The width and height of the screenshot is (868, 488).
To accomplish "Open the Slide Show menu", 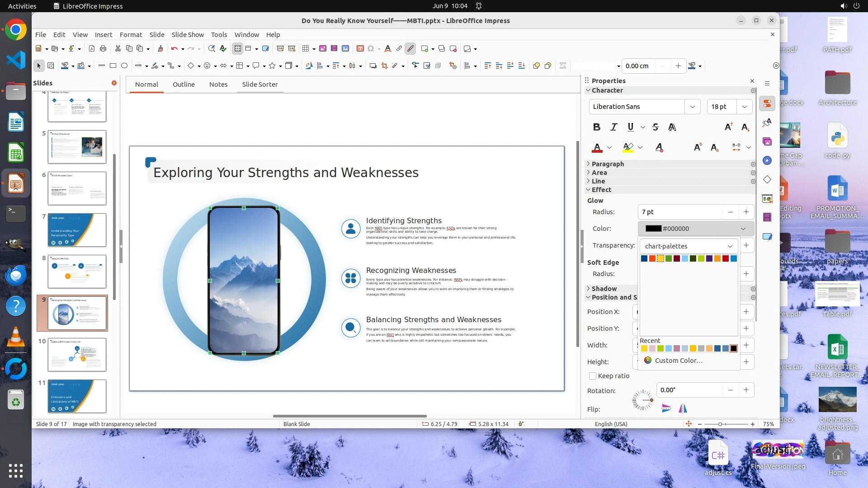I will click(188, 35).
